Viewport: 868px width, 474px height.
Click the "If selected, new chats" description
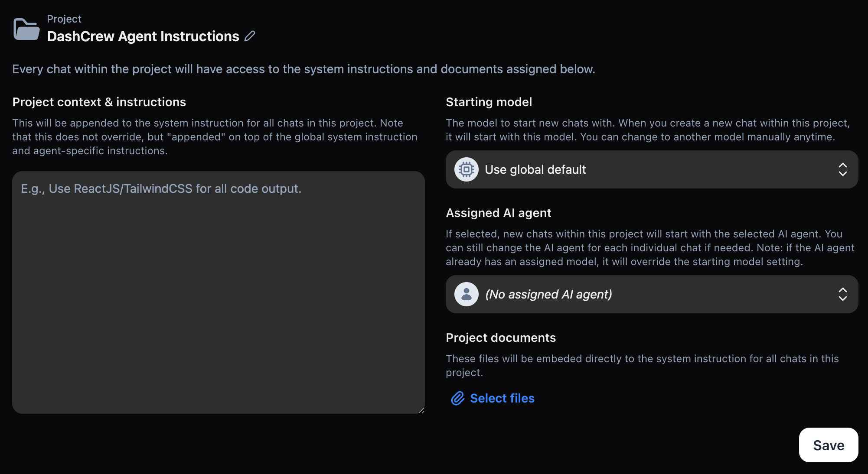[x=650, y=248]
